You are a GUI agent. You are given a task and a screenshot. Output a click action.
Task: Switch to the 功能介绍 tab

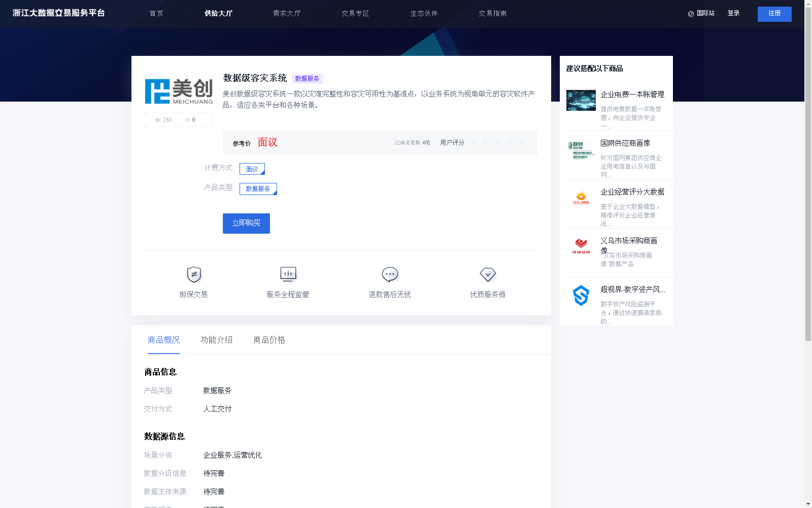[x=217, y=340]
